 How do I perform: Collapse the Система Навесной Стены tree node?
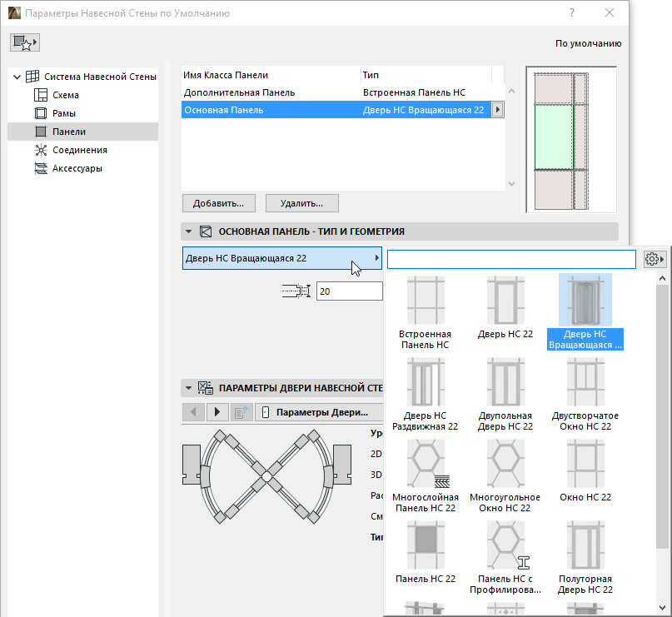tap(17, 77)
